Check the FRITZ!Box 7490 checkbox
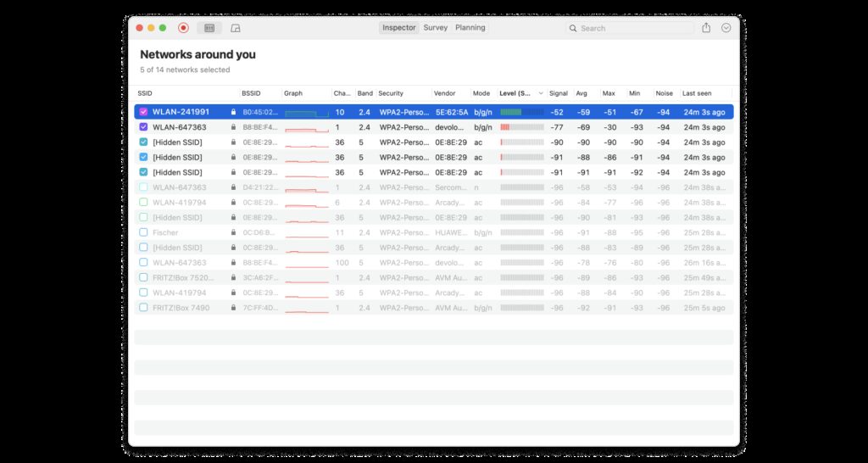868x463 pixels. coord(143,308)
